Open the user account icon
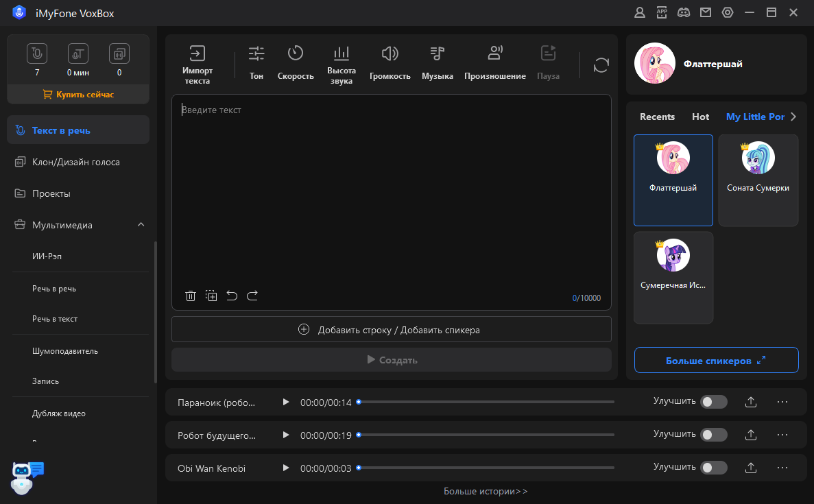Image resolution: width=814 pixels, height=504 pixels. click(x=640, y=13)
